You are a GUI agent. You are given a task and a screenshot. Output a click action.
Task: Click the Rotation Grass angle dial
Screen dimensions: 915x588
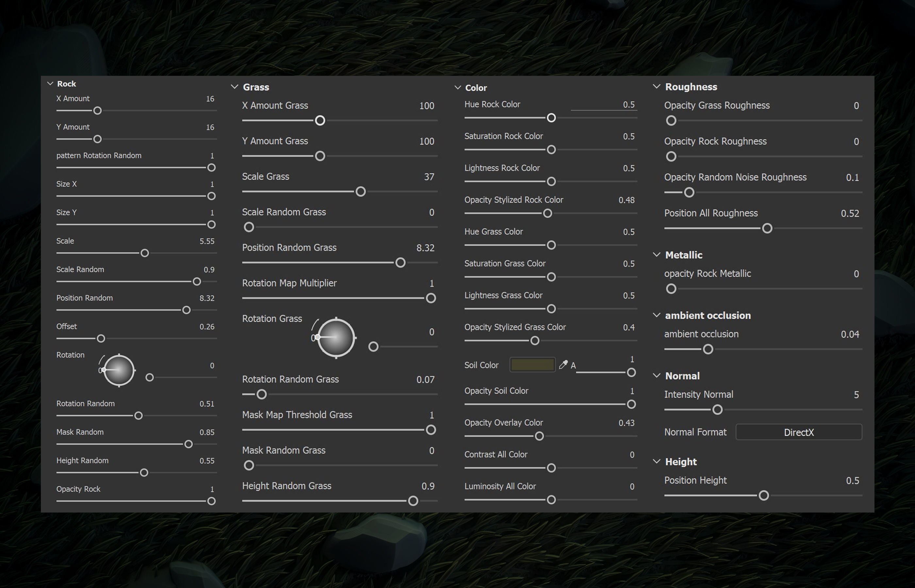click(336, 337)
